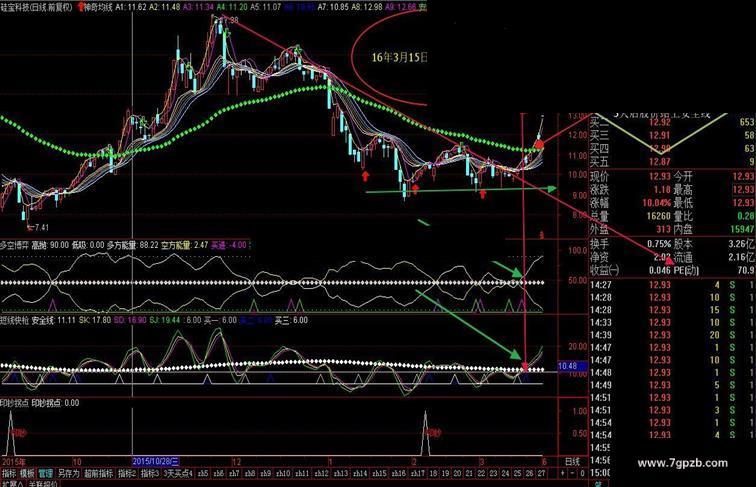
Task: Select the zb12 indicator tab
Action: click(322, 473)
